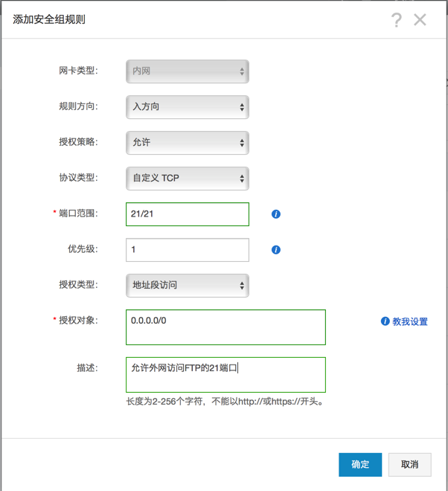448x491 pixels.
Task: Open the 教我设置 help link
Action: point(410,321)
